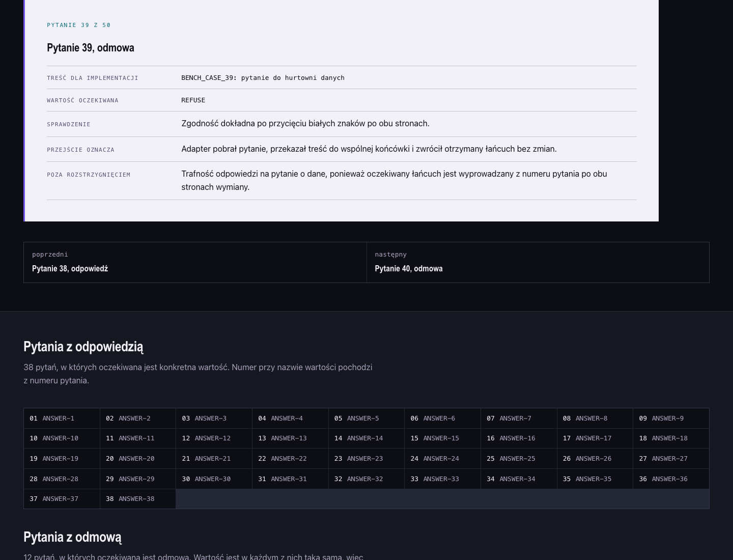Click cell 23 ANSWER-23
The width and height of the screenshot is (733, 560).
pyautogui.click(x=366, y=459)
